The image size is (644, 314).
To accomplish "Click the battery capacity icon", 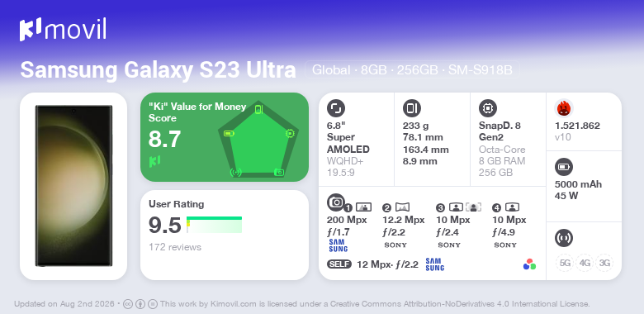I will (564, 167).
